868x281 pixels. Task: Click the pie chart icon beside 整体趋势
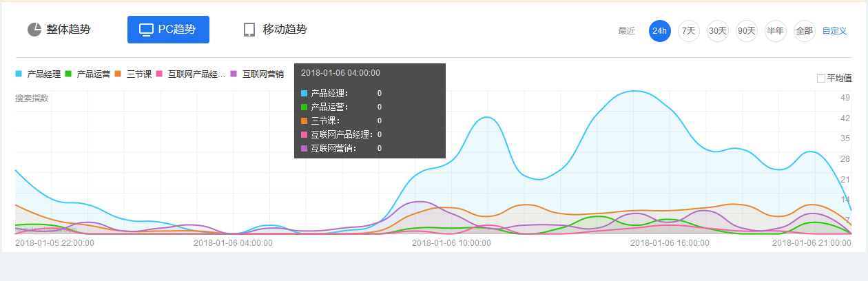coord(34,30)
